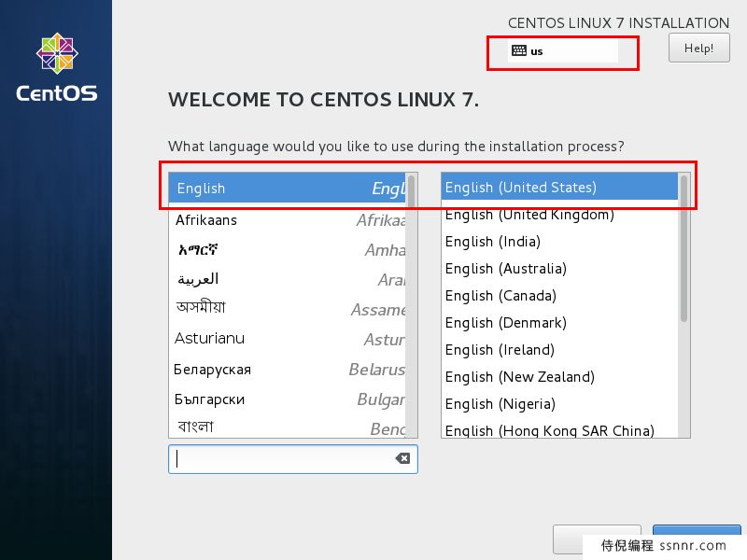
Task: Choose English (Australia) locale
Action: [x=559, y=269]
